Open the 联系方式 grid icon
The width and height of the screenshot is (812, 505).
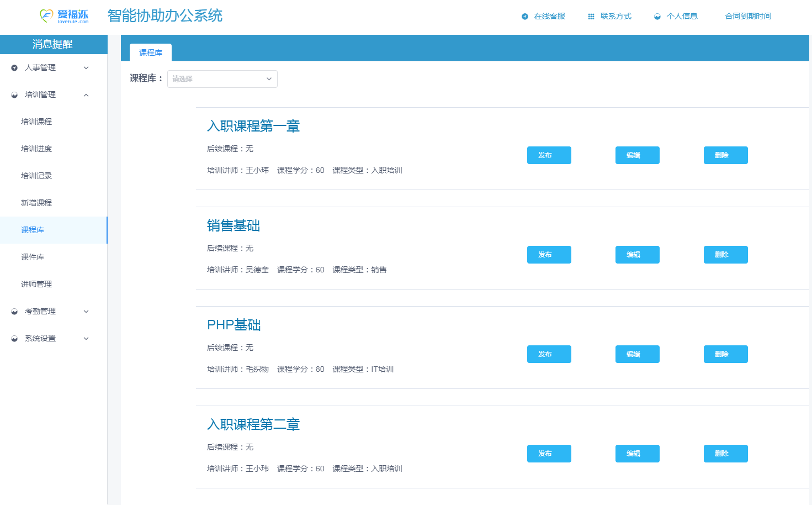(x=590, y=16)
